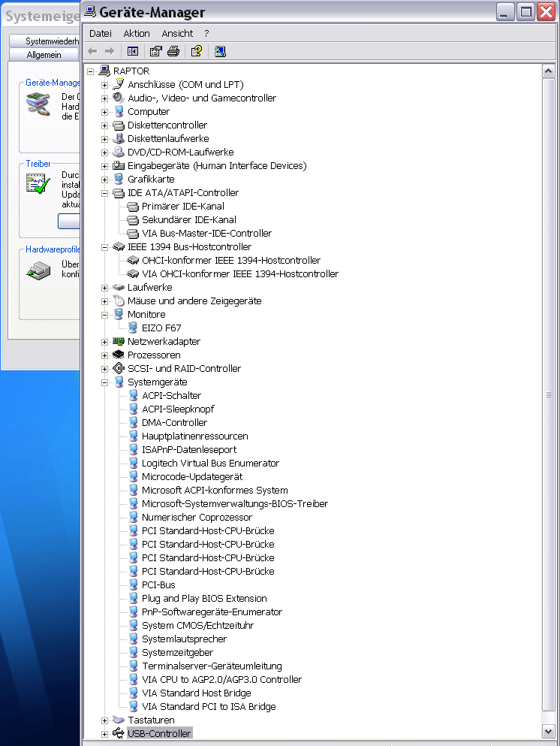Expand the Prozessoren category
This screenshot has height=746, width=560.
tap(105, 355)
